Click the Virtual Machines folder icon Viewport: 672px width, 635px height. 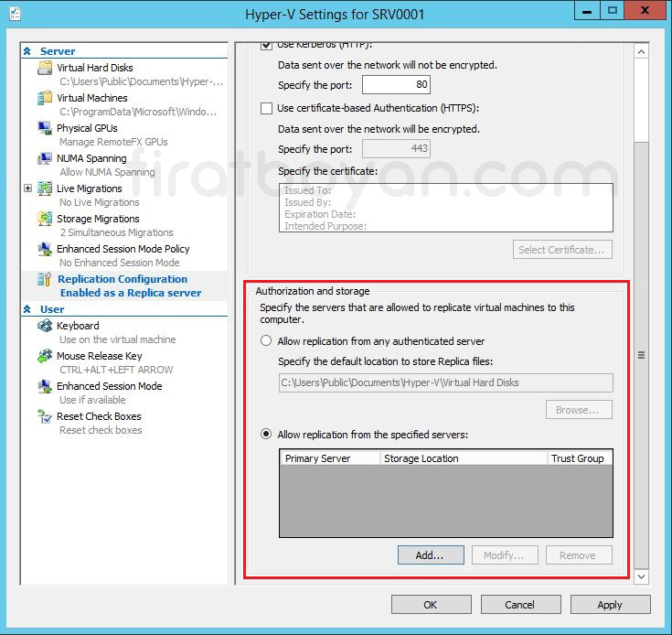(45, 98)
